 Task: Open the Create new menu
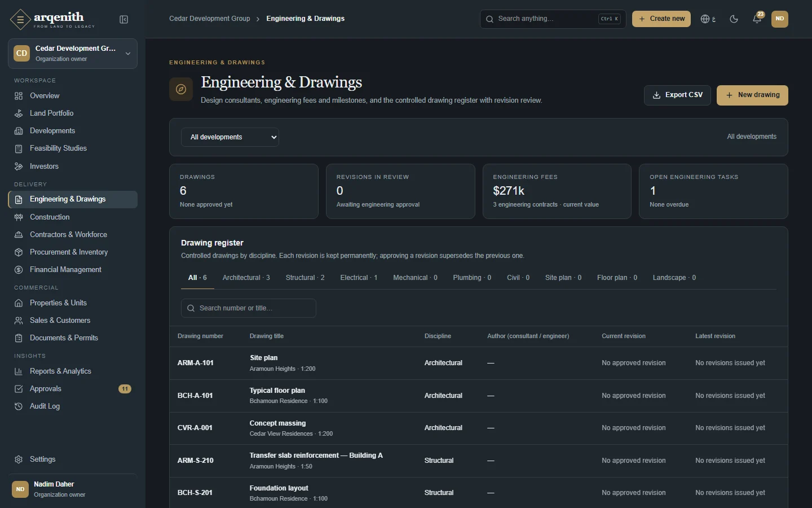pos(661,19)
